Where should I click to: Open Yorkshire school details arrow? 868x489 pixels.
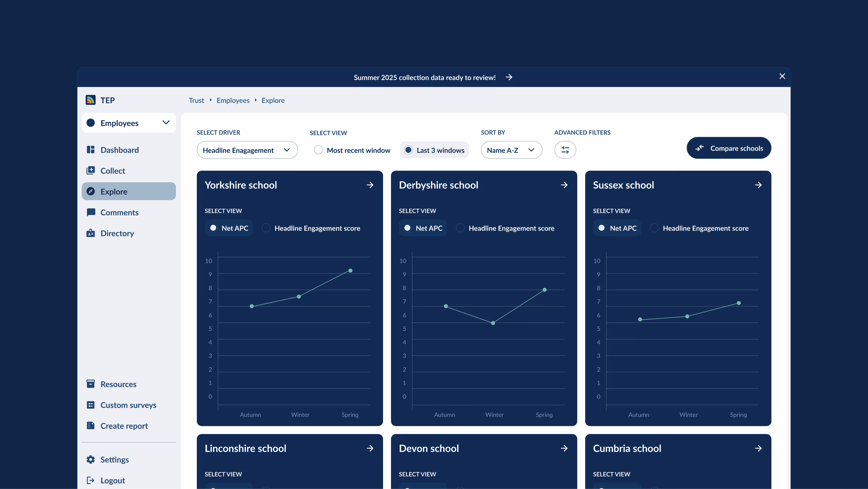click(x=370, y=185)
